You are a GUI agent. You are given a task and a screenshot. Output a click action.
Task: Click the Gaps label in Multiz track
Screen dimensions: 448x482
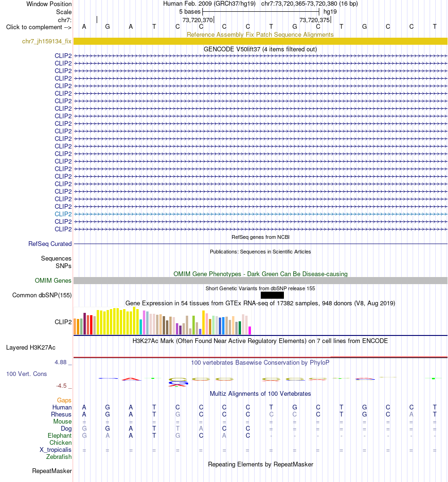[x=64, y=400]
